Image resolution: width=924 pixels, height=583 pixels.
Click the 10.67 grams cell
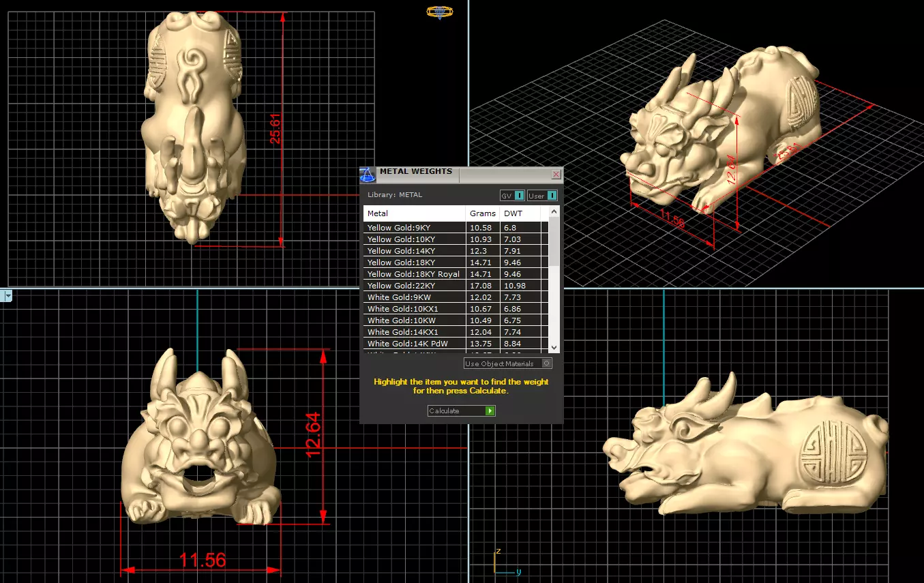pyautogui.click(x=483, y=309)
